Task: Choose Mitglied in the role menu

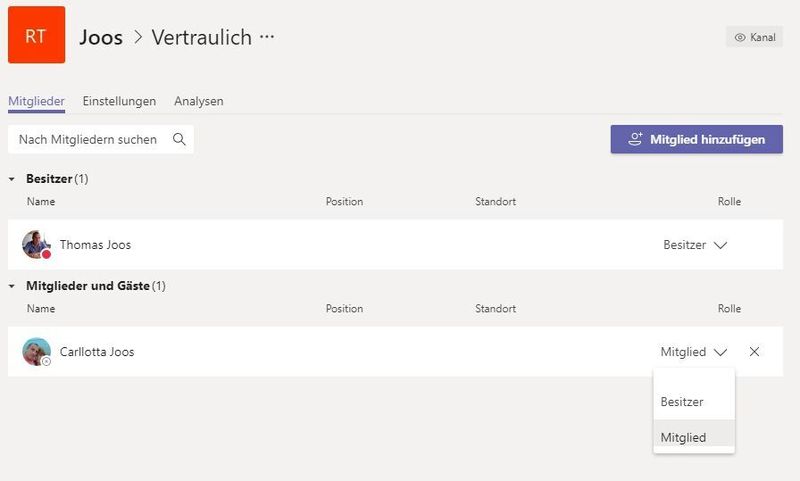Action: click(683, 437)
